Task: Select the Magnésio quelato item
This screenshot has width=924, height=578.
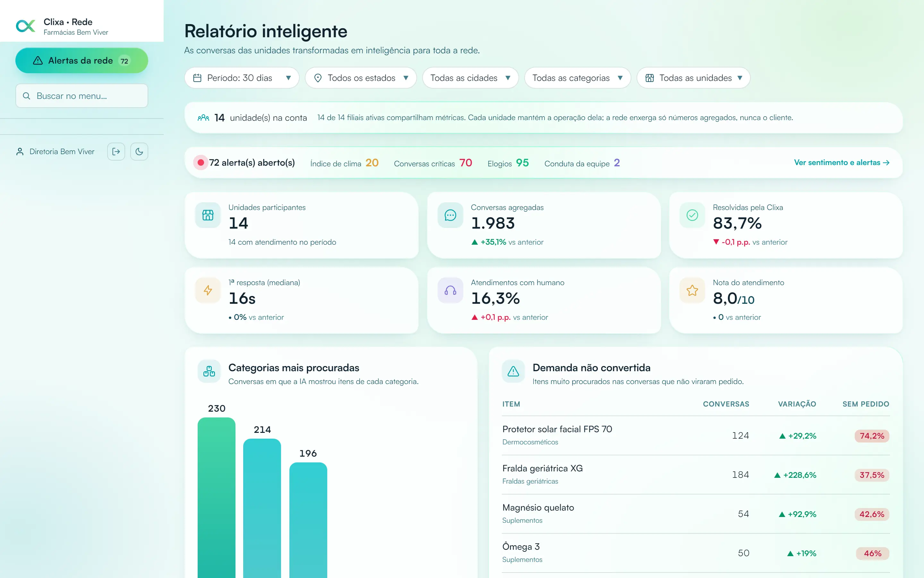Action: [538, 507]
